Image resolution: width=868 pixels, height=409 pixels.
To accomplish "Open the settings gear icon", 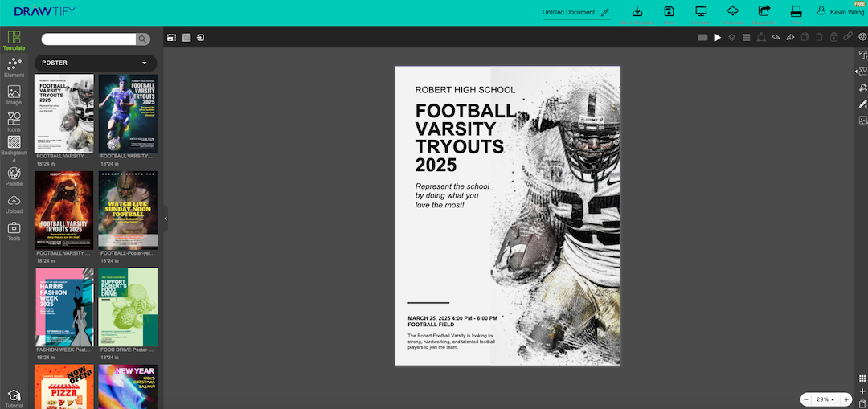I will coord(862,37).
